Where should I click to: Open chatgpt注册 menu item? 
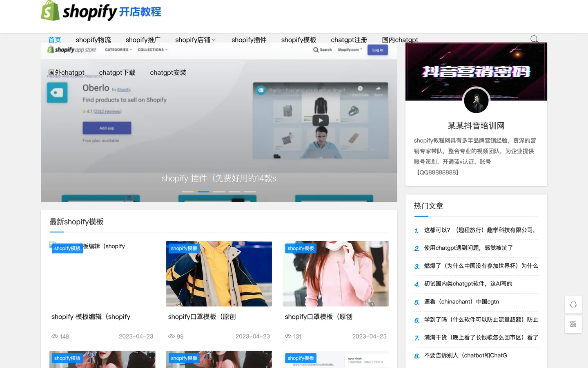(x=349, y=40)
